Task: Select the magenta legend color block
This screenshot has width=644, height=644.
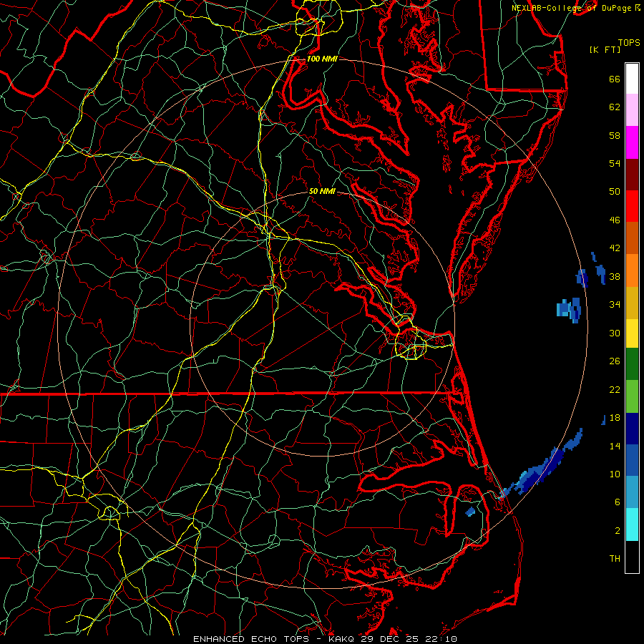Action: tap(632, 142)
